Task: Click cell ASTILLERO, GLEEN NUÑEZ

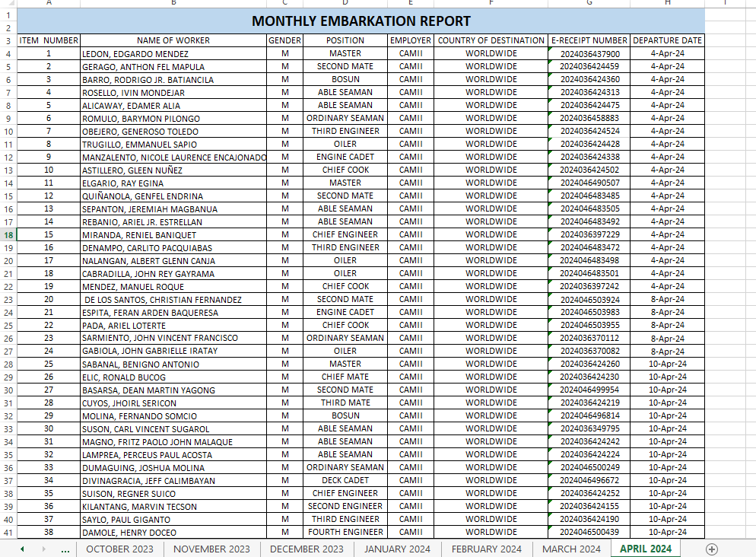Action: (x=173, y=170)
